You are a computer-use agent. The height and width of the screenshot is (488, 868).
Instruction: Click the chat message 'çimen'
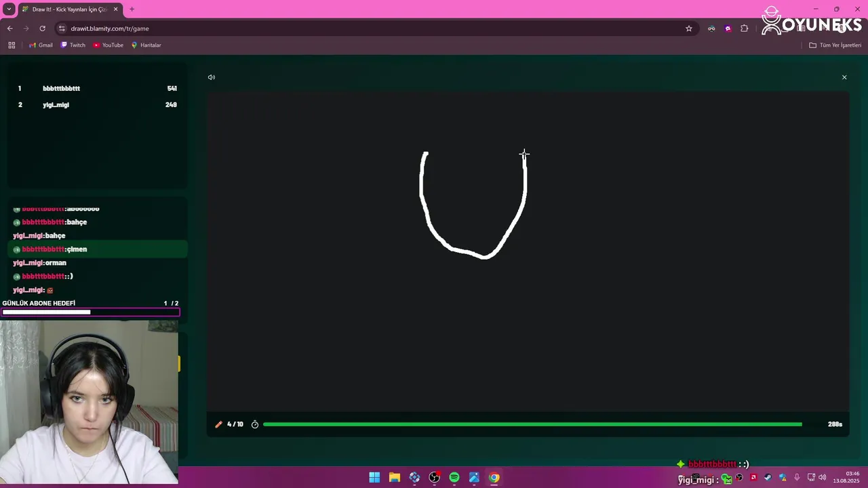[77, 249]
